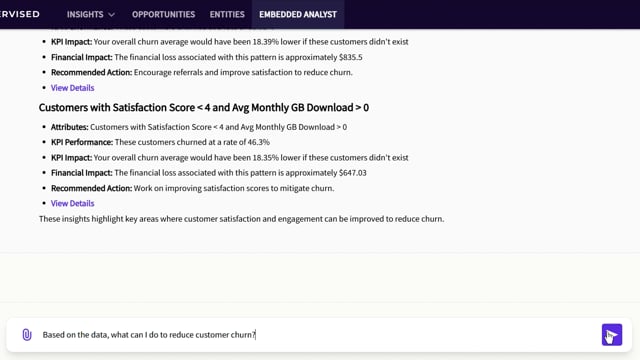
Task: Click the paperclip attachment icon
Action: [27, 335]
